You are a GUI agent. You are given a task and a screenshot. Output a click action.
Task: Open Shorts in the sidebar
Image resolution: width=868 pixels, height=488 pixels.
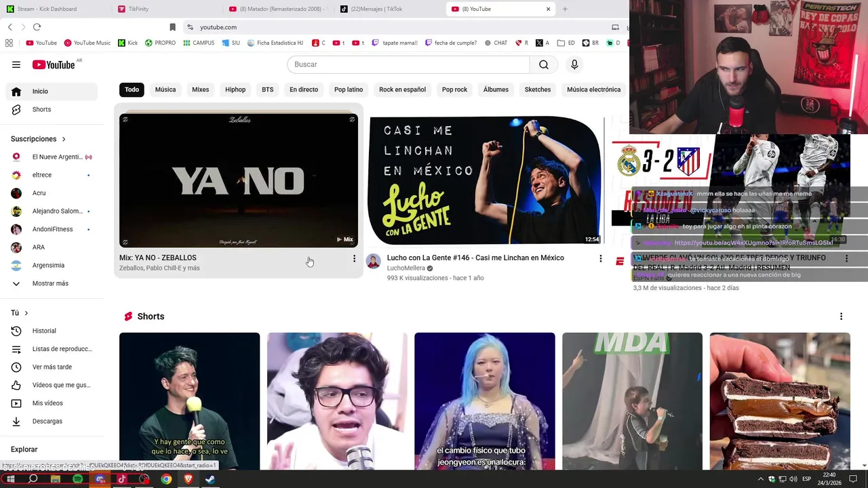click(52, 109)
